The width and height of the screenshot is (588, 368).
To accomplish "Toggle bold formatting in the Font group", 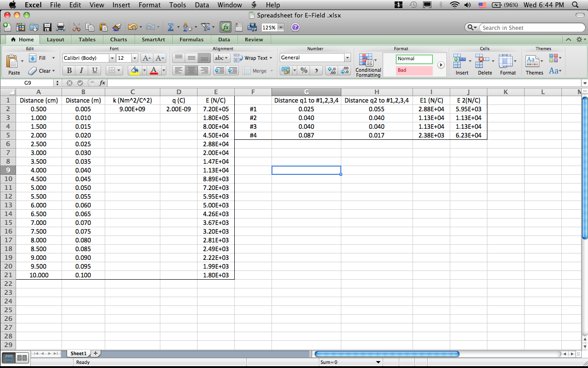I will click(69, 69).
